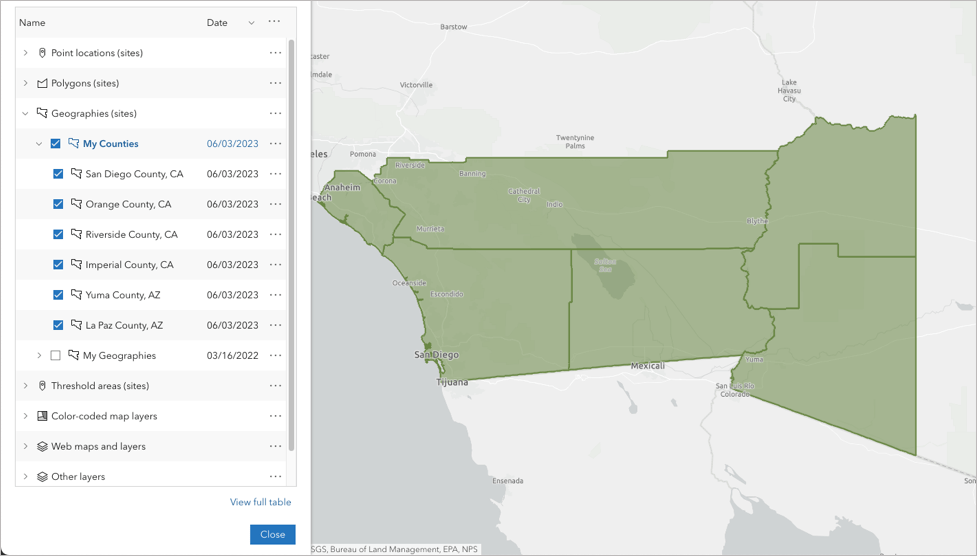Open more options for La Paz County, AZ
This screenshot has width=977, height=556.
coord(275,325)
